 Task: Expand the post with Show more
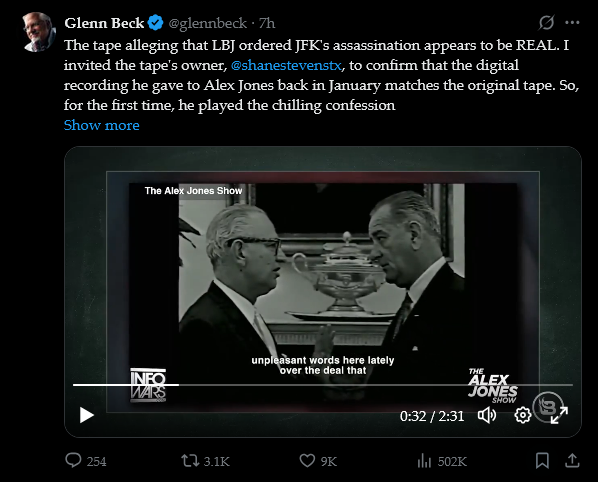[101, 125]
